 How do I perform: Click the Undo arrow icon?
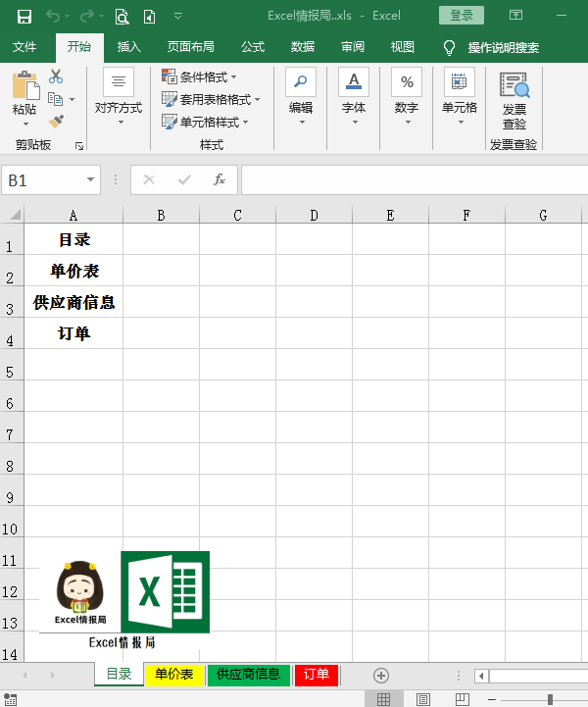coord(53,17)
